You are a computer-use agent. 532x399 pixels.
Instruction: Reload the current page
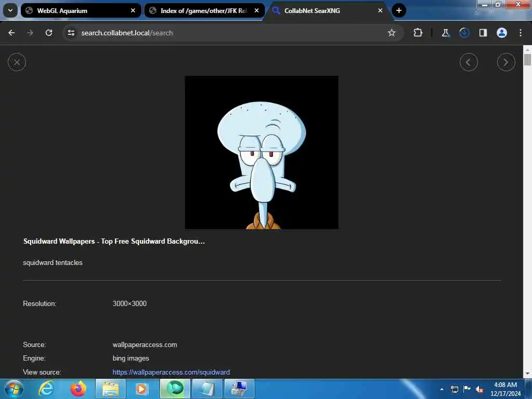pos(49,33)
